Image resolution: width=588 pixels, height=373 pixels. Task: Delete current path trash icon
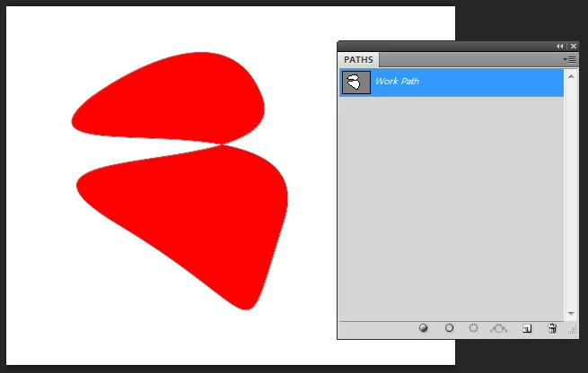click(552, 328)
